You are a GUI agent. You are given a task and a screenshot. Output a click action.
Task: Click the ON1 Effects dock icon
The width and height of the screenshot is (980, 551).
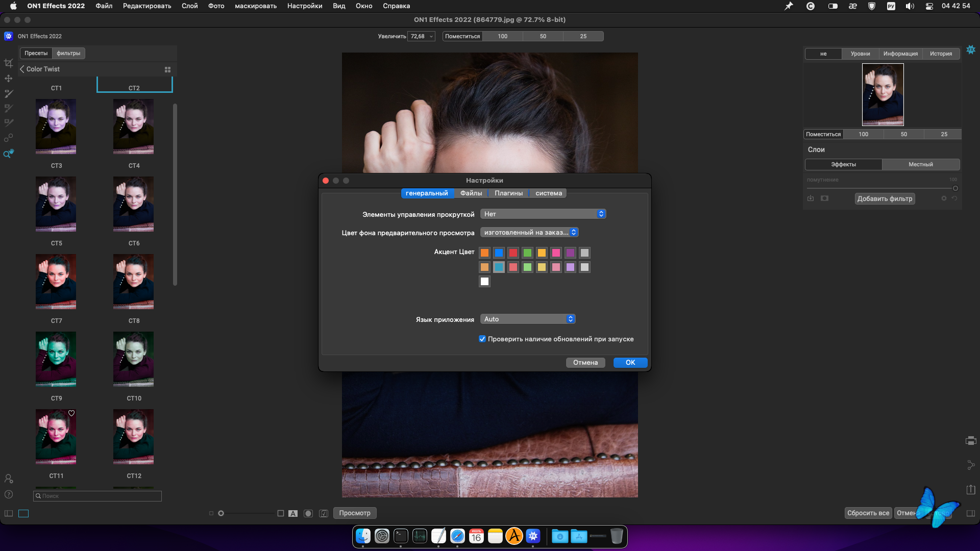(x=533, y=536)
